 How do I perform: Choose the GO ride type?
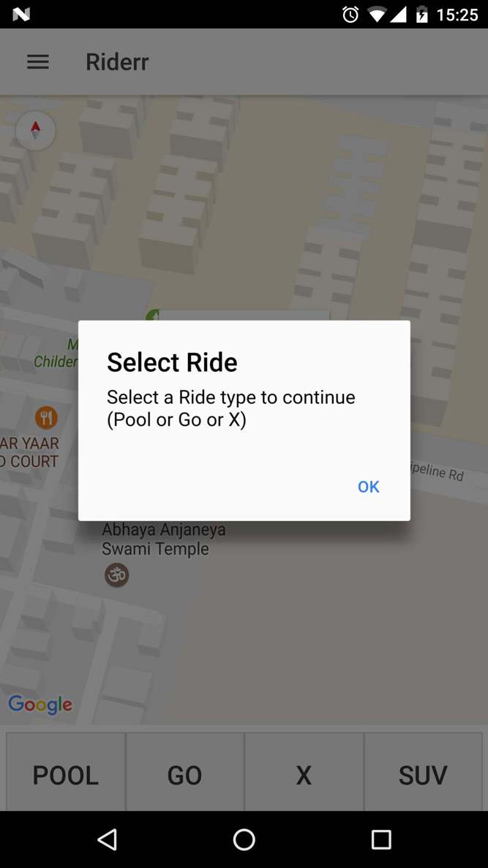[185, 774]
